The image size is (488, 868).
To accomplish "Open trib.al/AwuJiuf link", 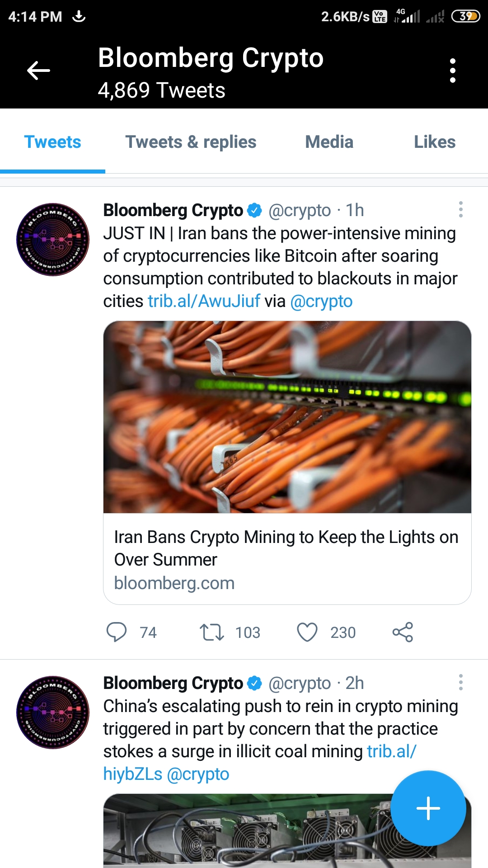I will 204,301.
